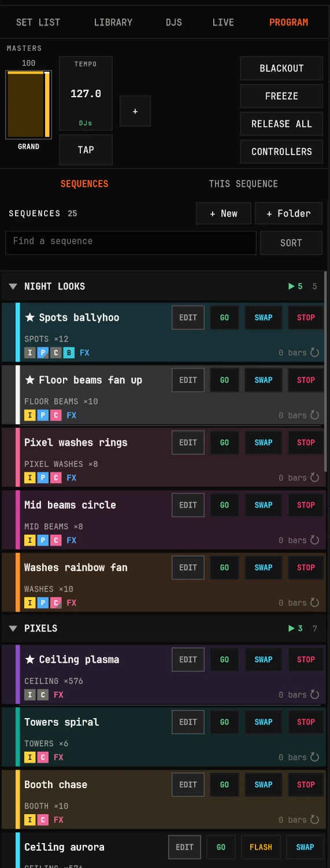Click the plus button beside the tempo
This screenshot has height=868, width=330.
click(135, 111)
